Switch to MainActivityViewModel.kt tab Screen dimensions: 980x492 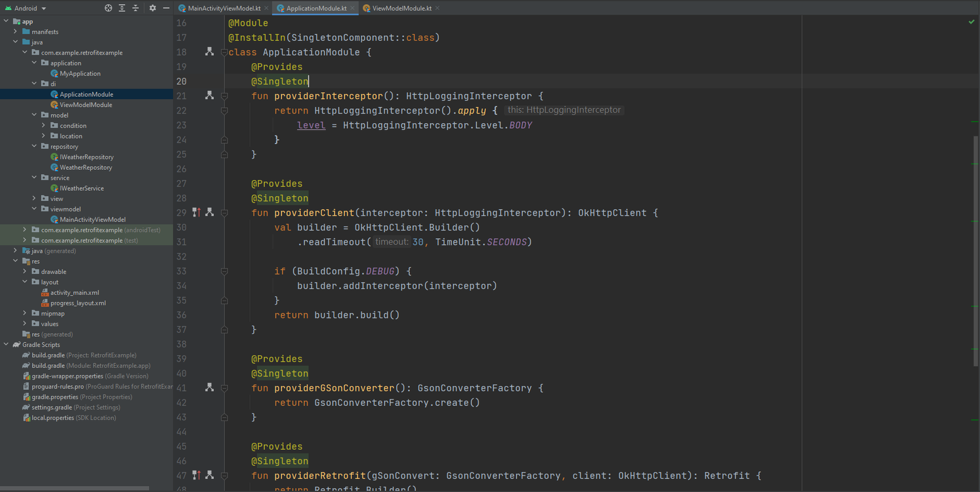pyautogui.click(x=224, y=8)
